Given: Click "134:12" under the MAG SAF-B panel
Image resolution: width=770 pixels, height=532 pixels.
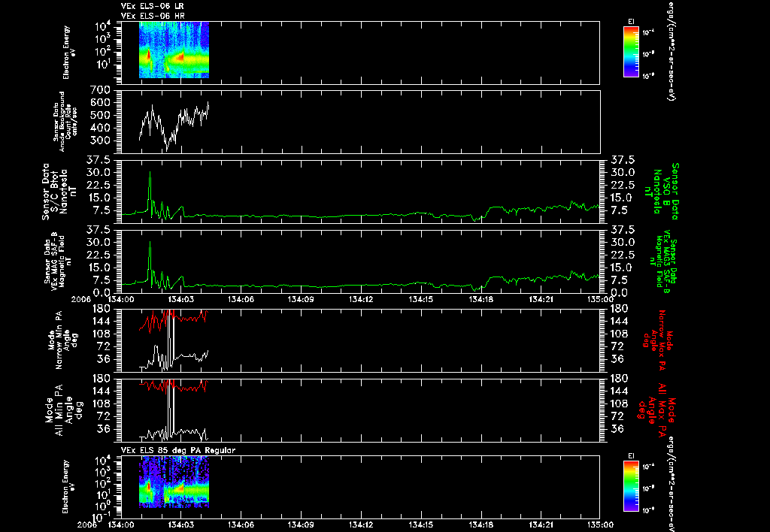Looking at the screenshot, I should [361, 299].
